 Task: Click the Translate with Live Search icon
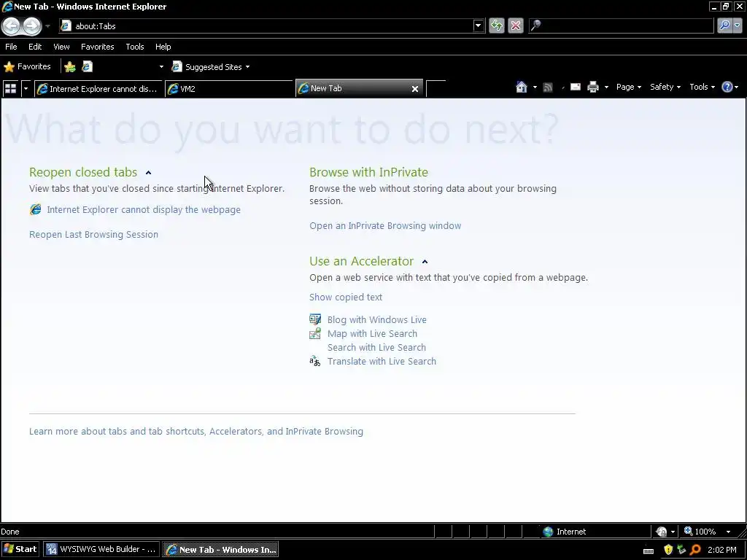click(315, 361)
